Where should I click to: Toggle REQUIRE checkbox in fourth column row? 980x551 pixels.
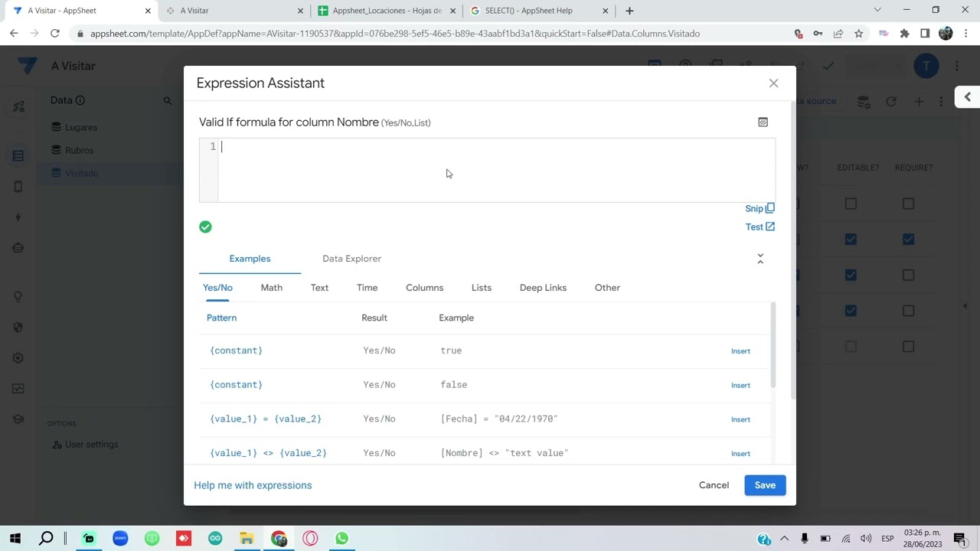click(908, 311)
